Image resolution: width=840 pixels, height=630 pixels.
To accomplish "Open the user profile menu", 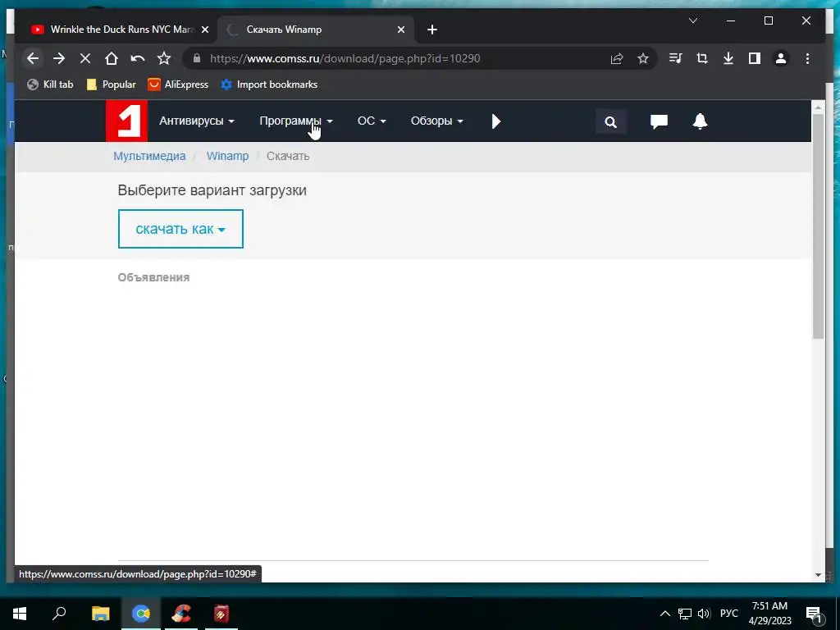I will 781,58.
